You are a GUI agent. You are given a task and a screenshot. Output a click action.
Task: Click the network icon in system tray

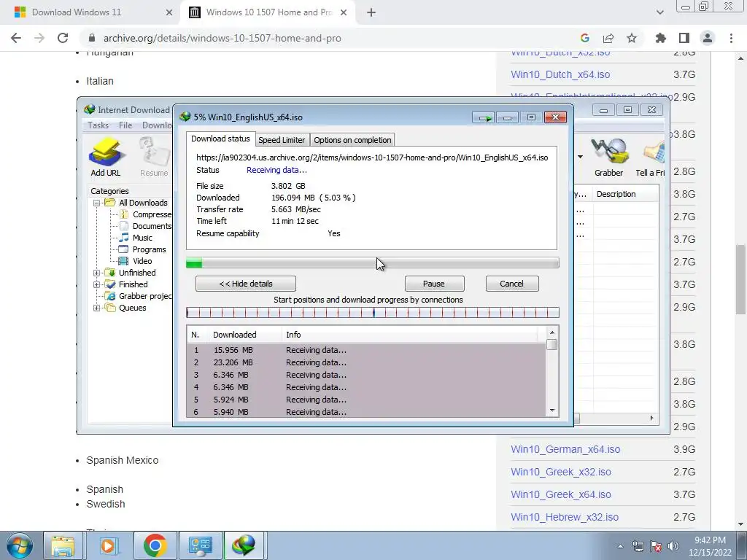click(638, 547)
